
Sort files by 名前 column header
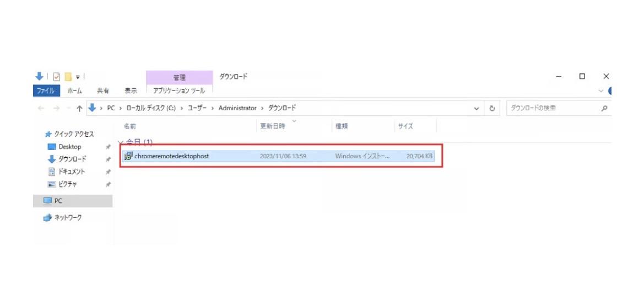click(x=130, y=126)
